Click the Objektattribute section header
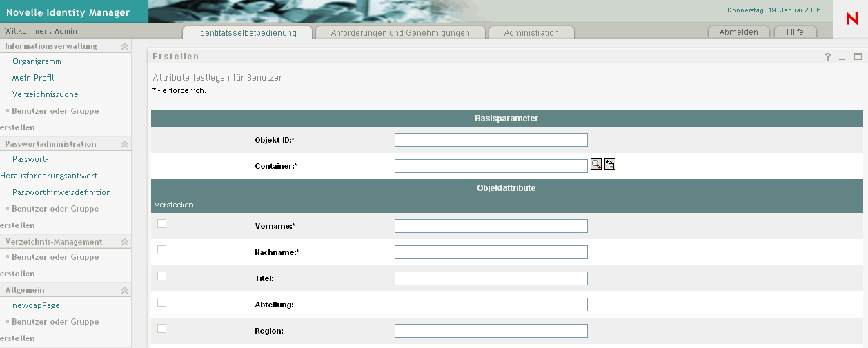 point(507,187)
